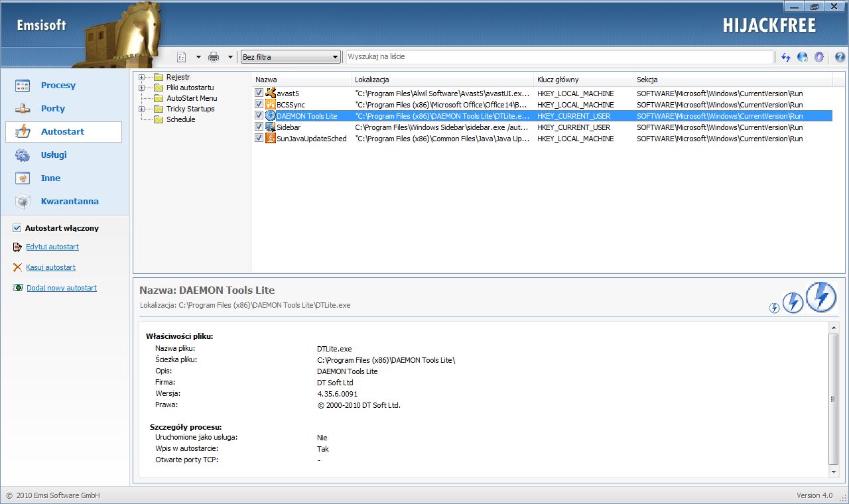Screen dimensions: 849x504
Task: Click the Dodaj nowy autostart icon
Action: click(18, 288)
